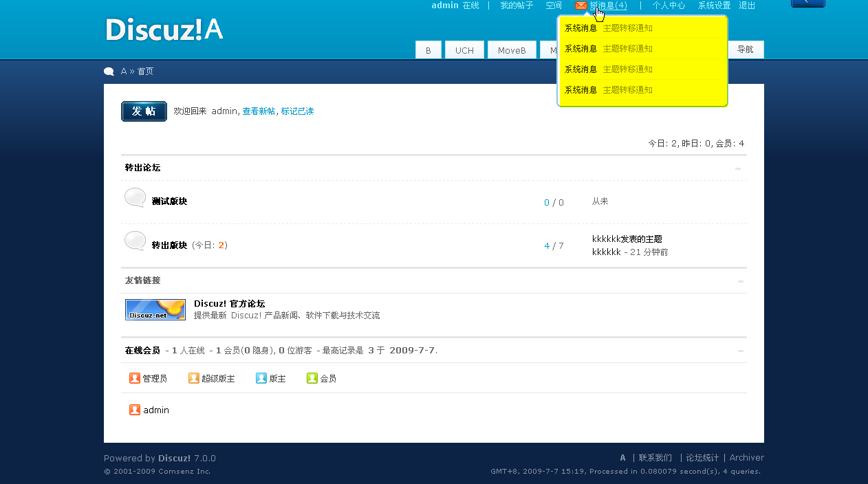Viewport: 868px width, 484px height.
Task: Click the forum bubble icon beside 测试版块
Action: [x=135, y=198]
